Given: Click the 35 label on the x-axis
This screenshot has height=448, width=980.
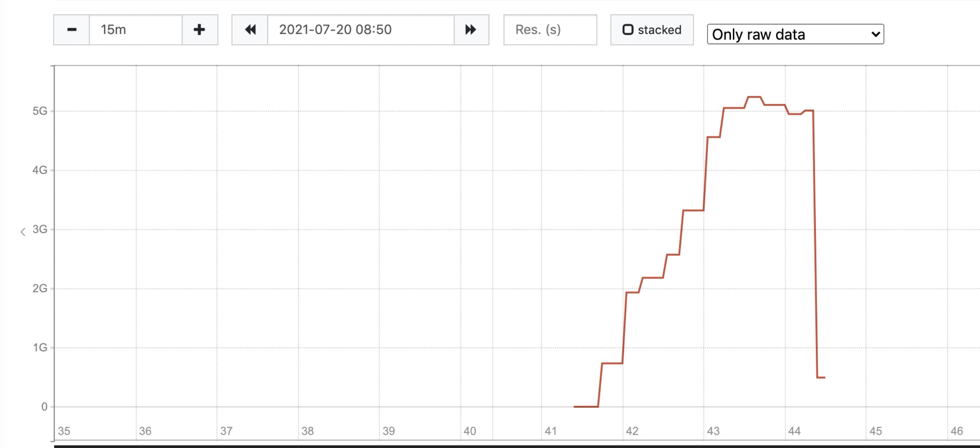Looking at the screenshot, I should [x=64, y=431].
